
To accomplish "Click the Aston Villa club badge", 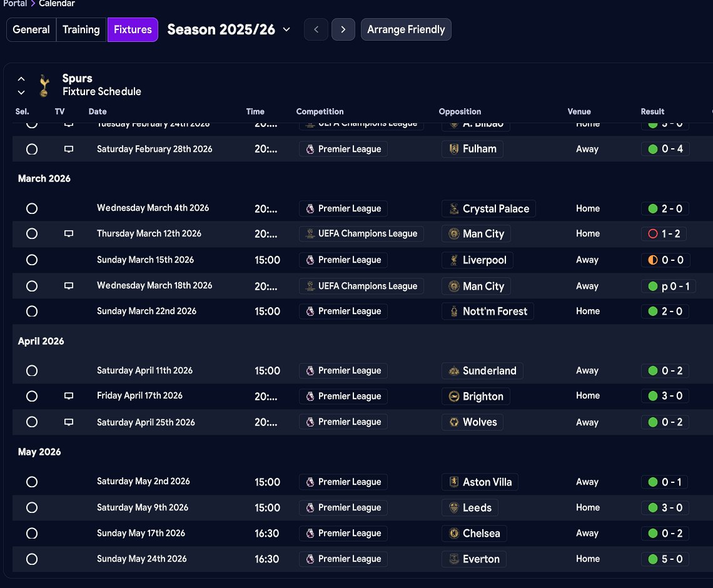I will pyautogui.click(x=454, y=482).
